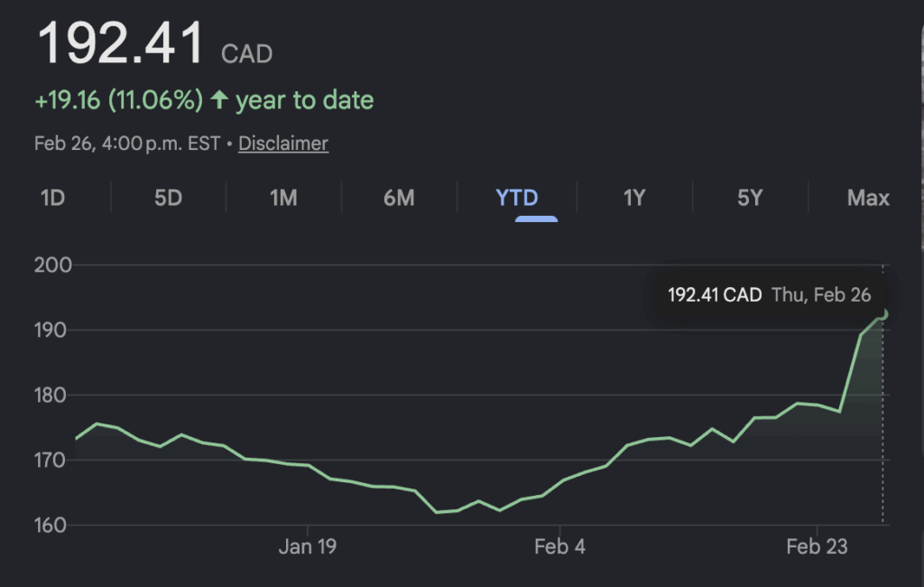Open the Disclaimer link
This screenshot has width=924, height=587.
tap(283, 144)
